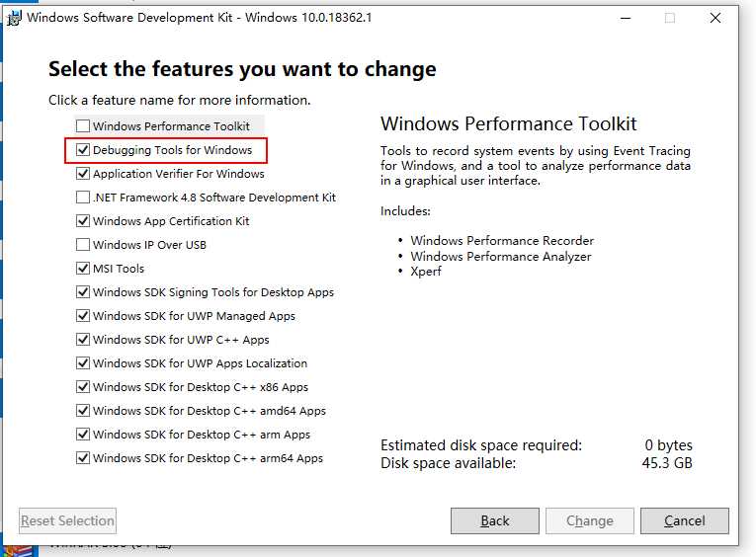Toggle Windows SDK for Desktop C++ x86 Apps
Image resolution: width=756 pixels, height=557 pixels.
(83, 387)
